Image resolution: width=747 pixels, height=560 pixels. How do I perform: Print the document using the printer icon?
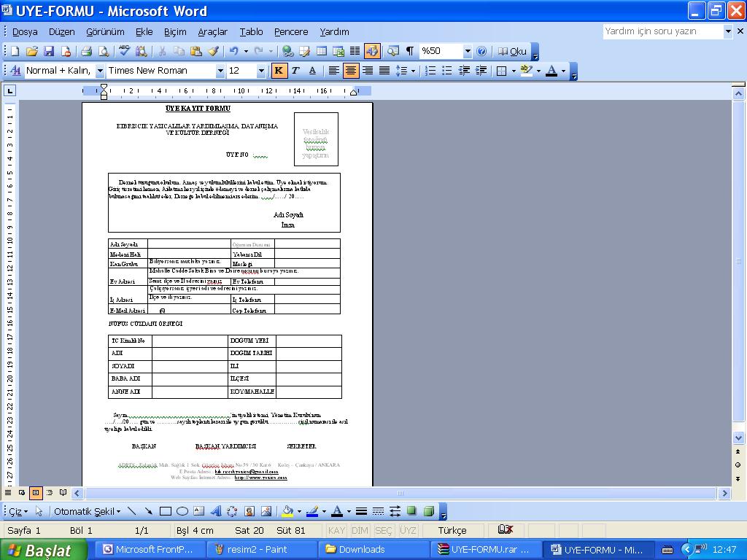[86, 51]
